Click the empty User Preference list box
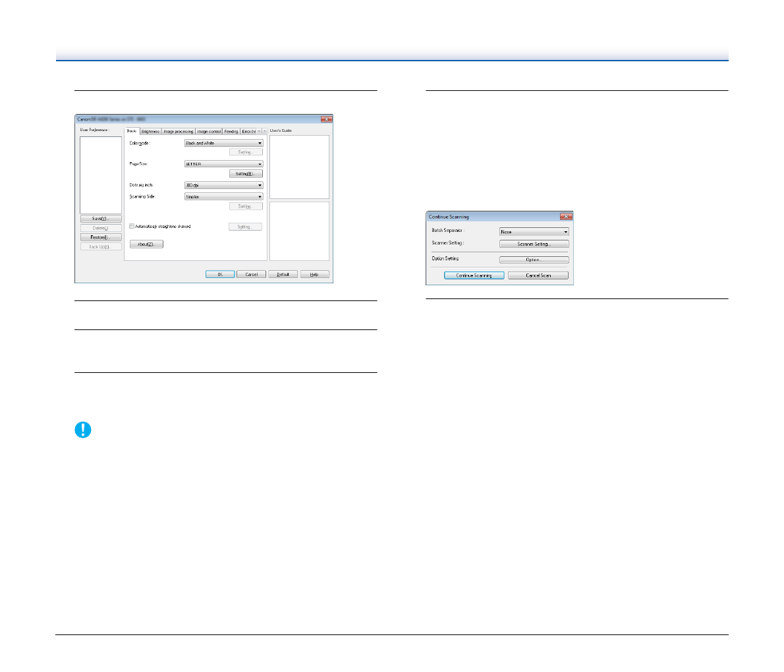The height and width of the screenshot is (672, 784). [101, 175]
